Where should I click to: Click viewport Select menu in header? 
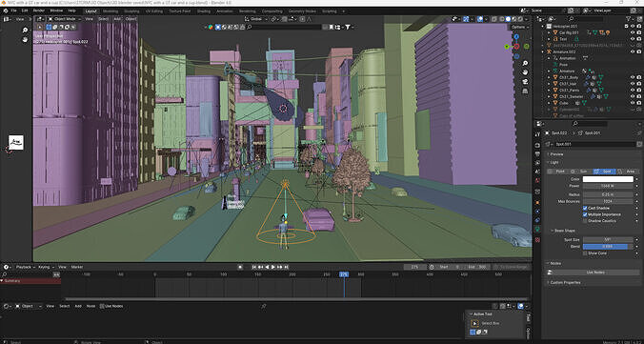(103, 19)
